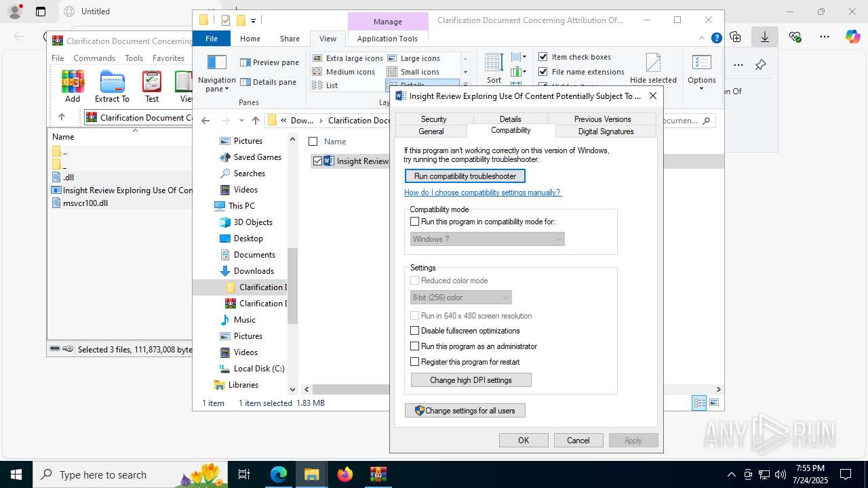This screenshot has width=868, height=488.
Task: Click the taskbar search box
Action: [x=130, y=474]
